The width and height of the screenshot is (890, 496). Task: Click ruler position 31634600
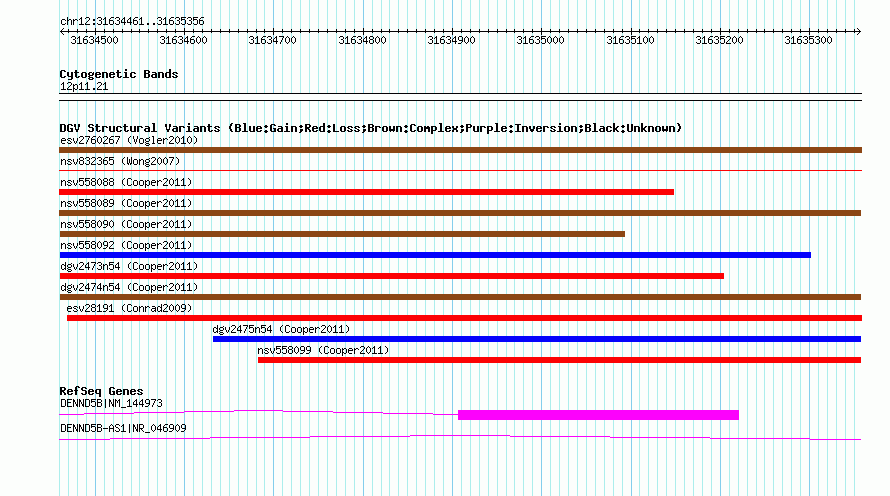(183, 40)
